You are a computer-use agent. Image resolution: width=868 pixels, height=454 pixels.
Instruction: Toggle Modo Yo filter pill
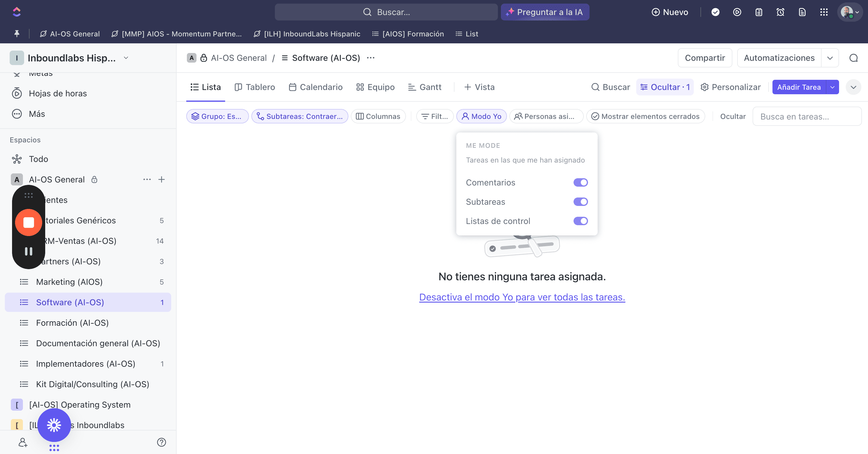click(x=481, y=116)
